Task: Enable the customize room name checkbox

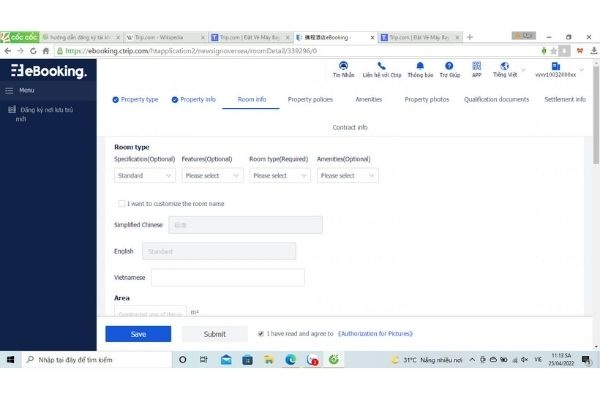Action: click(x=121, y=204)
